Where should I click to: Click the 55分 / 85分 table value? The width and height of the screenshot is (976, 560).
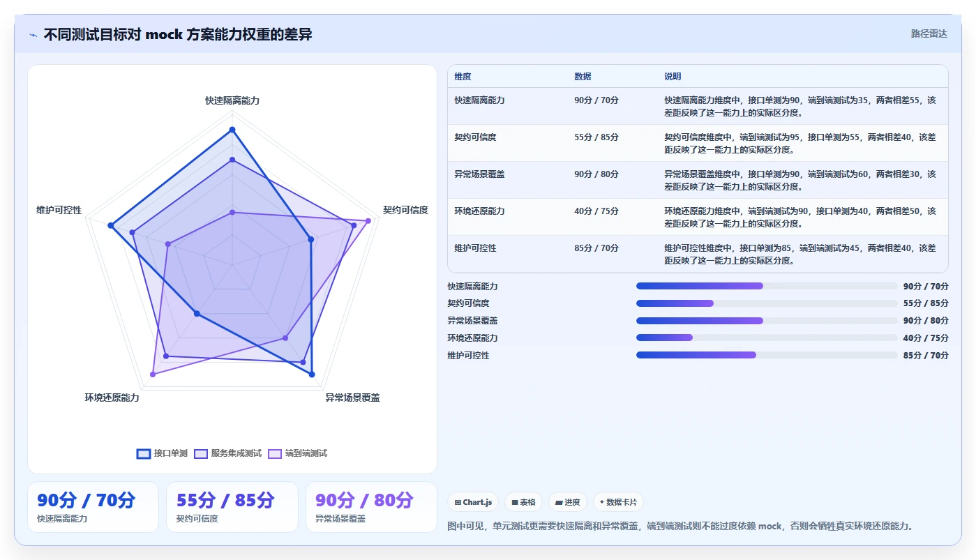(596, 137)
